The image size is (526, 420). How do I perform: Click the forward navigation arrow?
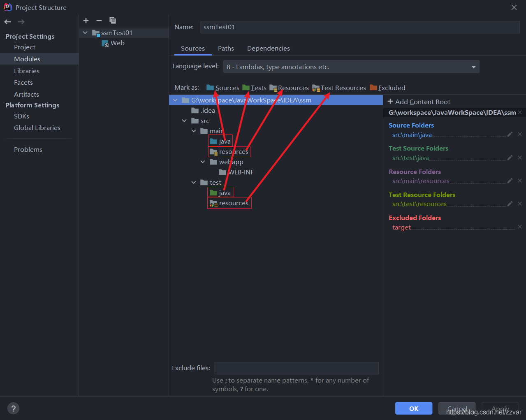[x=21, y=22]
